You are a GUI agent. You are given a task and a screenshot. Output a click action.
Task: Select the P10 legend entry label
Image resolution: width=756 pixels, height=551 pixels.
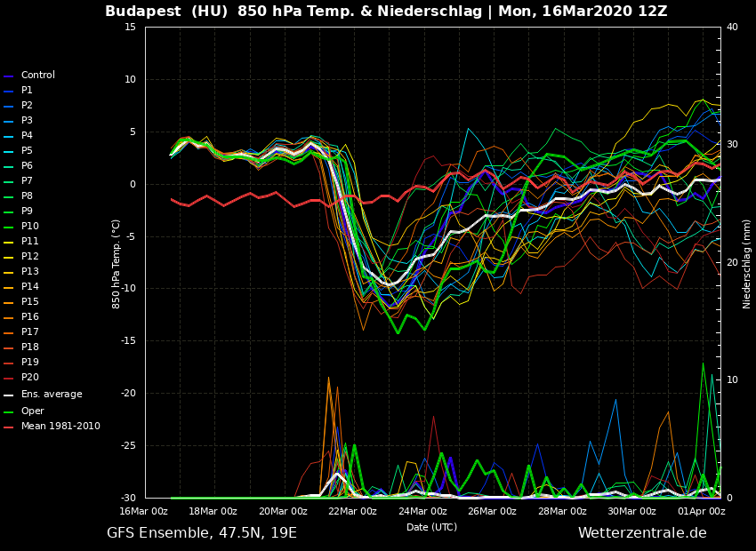tap(29, 227)
